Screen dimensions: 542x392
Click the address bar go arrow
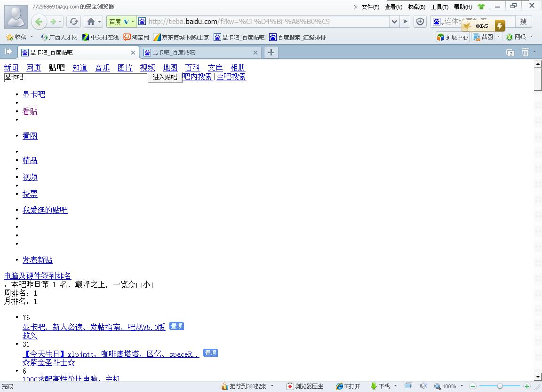pos(406,22)
